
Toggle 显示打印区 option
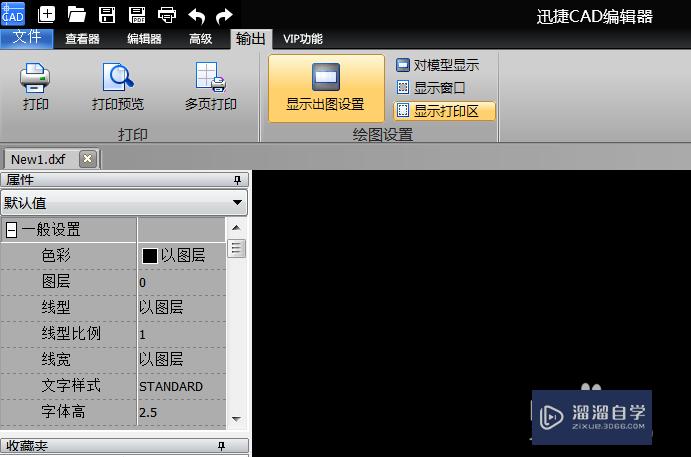point(444,111)
